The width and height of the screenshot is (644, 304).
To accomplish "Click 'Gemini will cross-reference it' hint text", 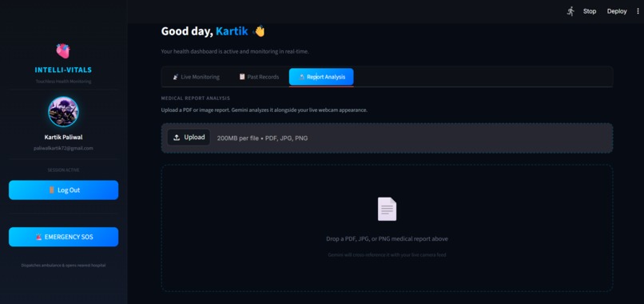I will (x=387, y=255).
